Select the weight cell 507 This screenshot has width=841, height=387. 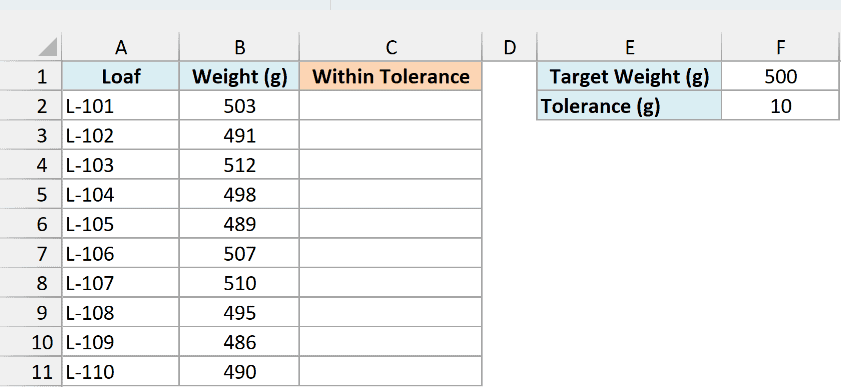(x=239, y=253)
